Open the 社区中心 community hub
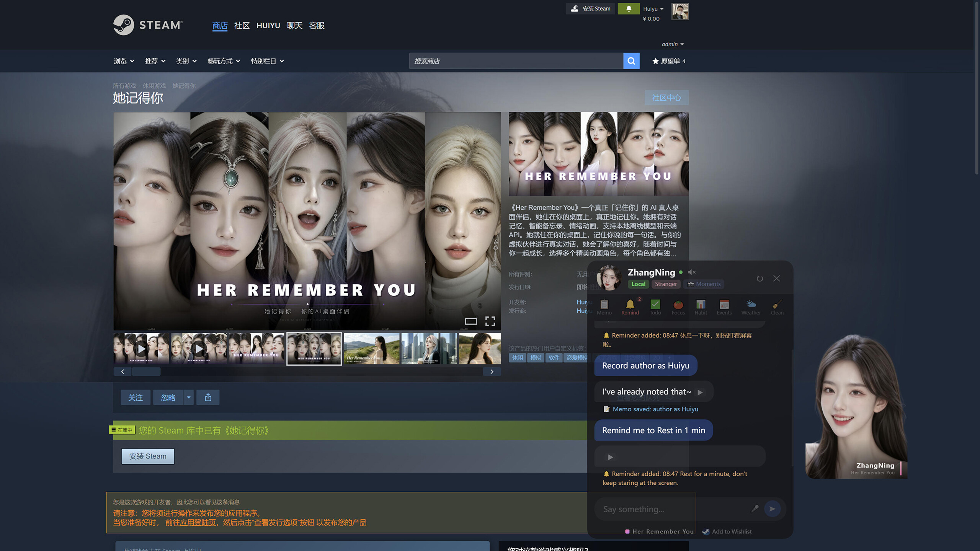Image resolution: width=980 pixels, height=551 pixels. [666, 98]
